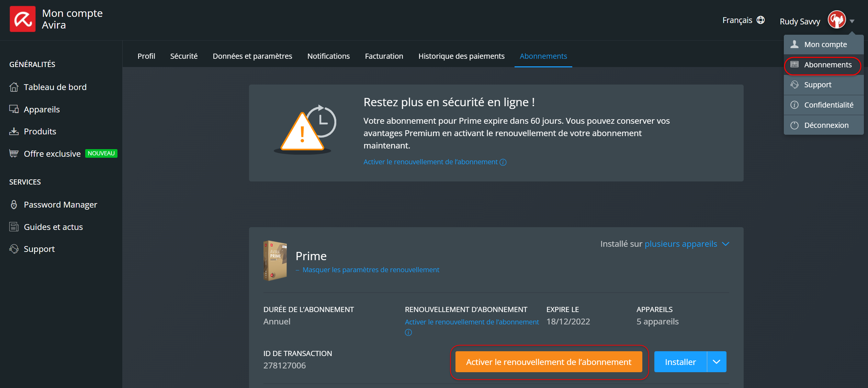Click the Annuel subscription duration value
The height and width of the screenshot is (388, 868).
click(x=277, y=321)
